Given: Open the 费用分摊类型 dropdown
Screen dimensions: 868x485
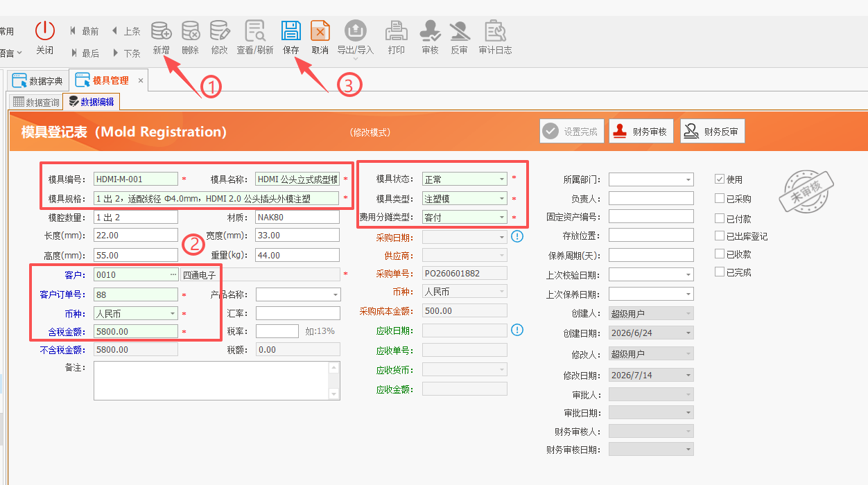Looking at the screenshot, I should (501, 218).
